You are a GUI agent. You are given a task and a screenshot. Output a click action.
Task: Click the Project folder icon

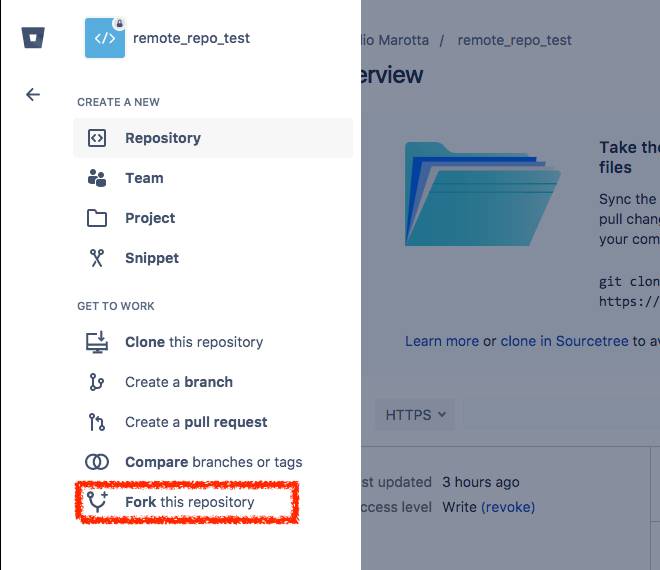coord(97,218)
